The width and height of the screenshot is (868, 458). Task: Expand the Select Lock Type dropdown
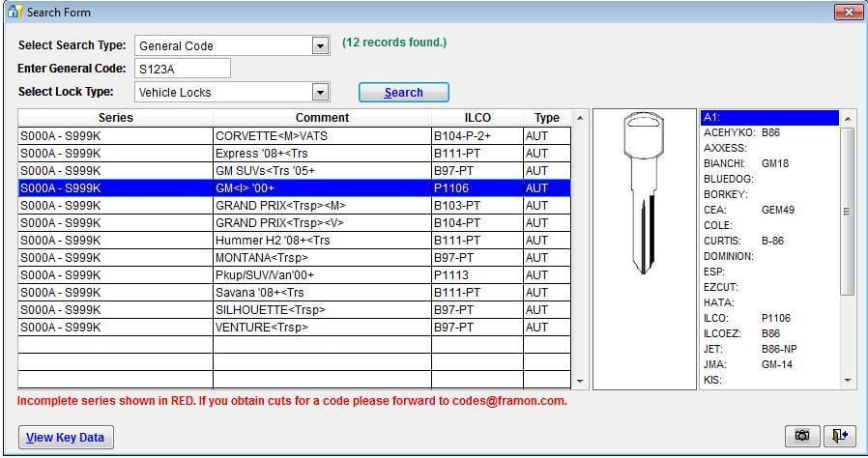320,92
